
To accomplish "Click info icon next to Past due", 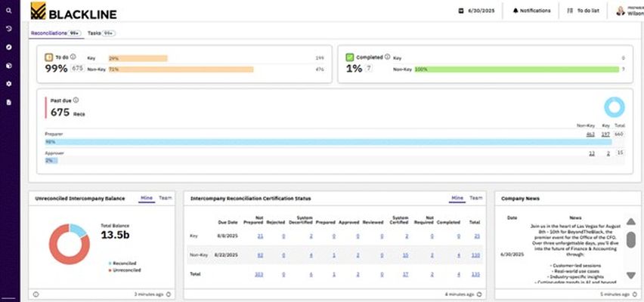I will click(x=76, y=100).
